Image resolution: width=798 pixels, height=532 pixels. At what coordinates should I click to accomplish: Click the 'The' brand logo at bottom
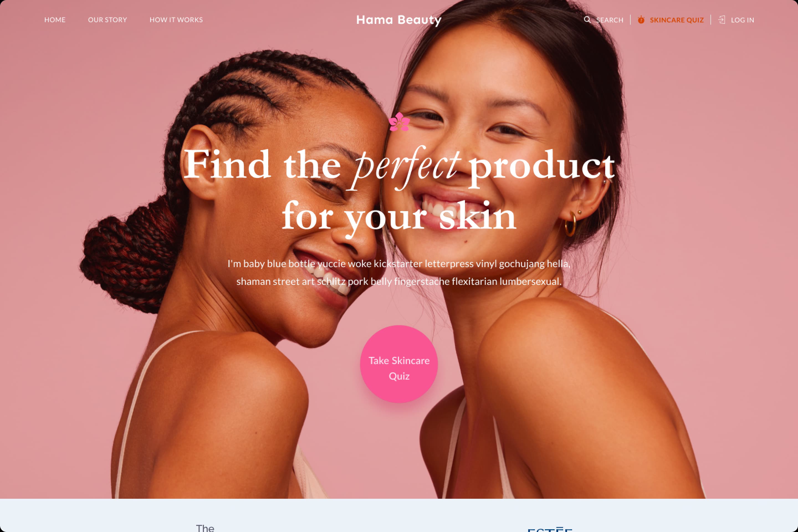click(205, 528)
